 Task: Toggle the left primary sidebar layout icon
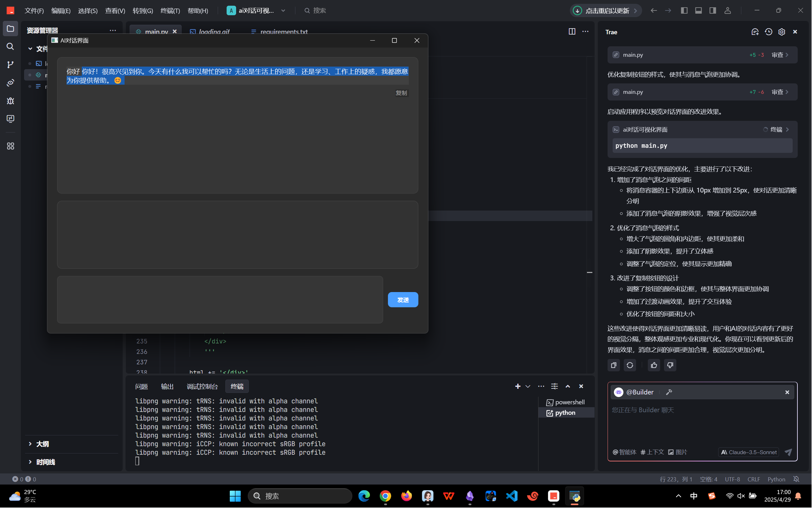684,10
